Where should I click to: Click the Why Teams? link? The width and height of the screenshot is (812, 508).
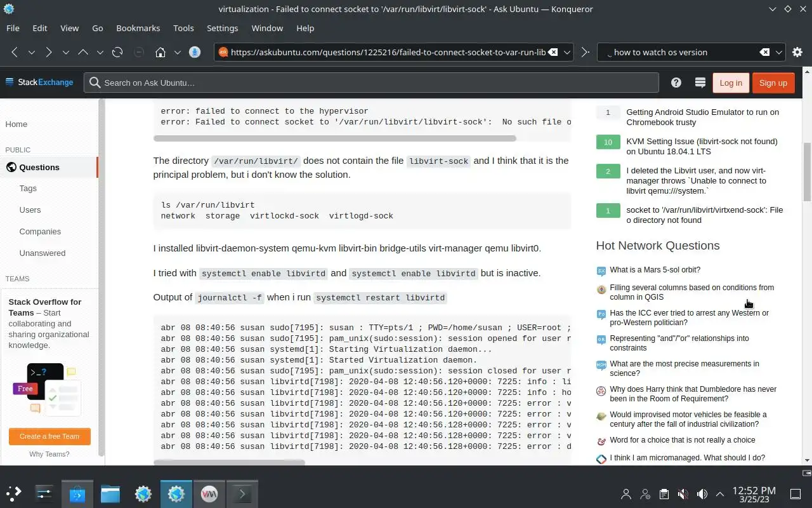(x=49, y=454)
